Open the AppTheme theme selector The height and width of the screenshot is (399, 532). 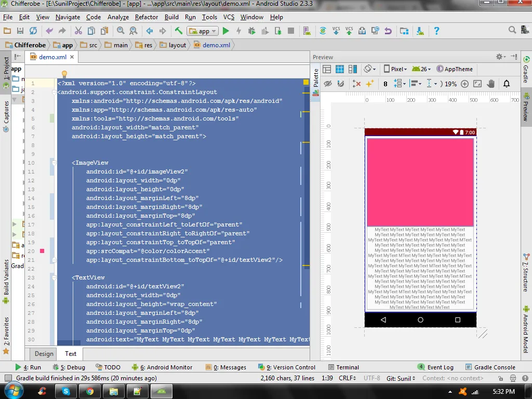455,69
